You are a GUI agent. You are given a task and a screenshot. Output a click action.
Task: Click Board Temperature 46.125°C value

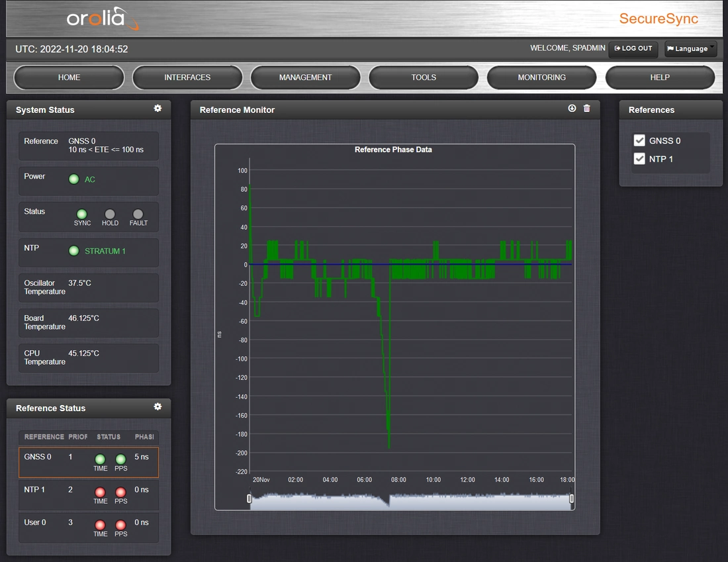[x=83, y=318]
